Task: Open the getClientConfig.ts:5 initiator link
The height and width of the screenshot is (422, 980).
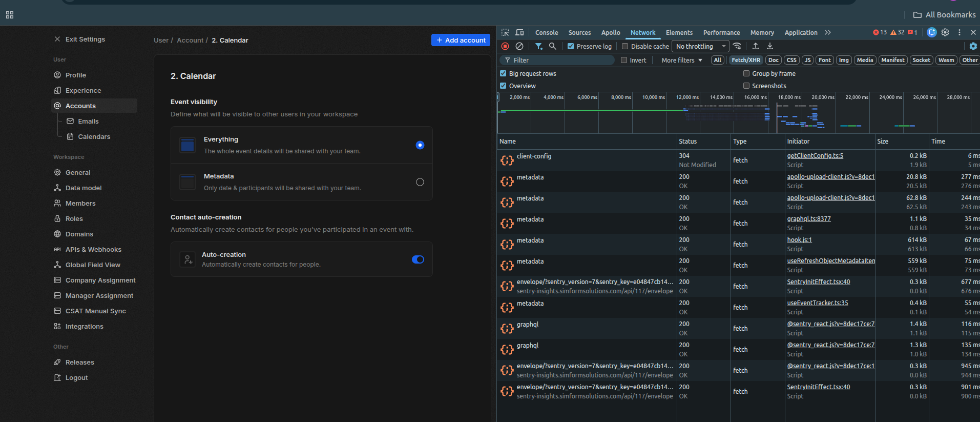Action: (x=815, y=156)
